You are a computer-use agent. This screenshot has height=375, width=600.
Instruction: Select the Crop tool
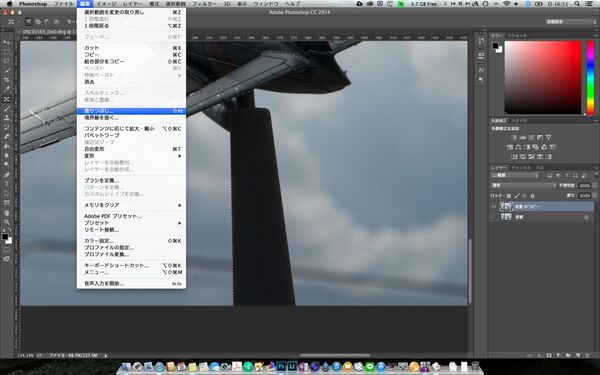[x=7, y=80]
